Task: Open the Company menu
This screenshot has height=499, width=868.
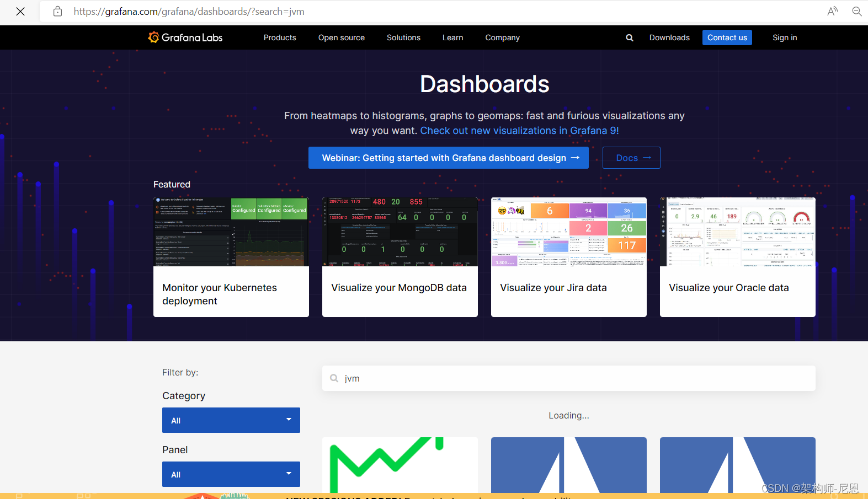Action: [502, 37]
